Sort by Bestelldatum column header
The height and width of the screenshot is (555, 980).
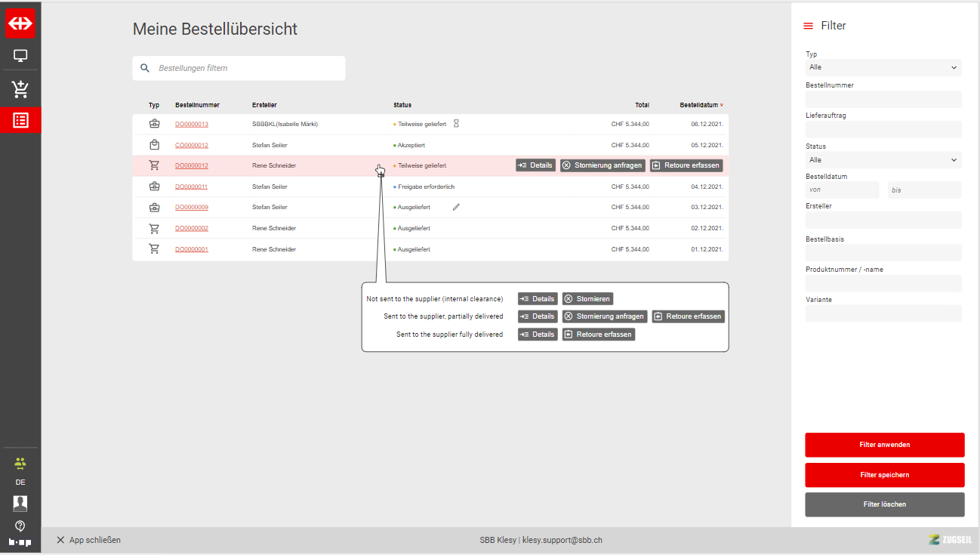(x=700, y=105)
